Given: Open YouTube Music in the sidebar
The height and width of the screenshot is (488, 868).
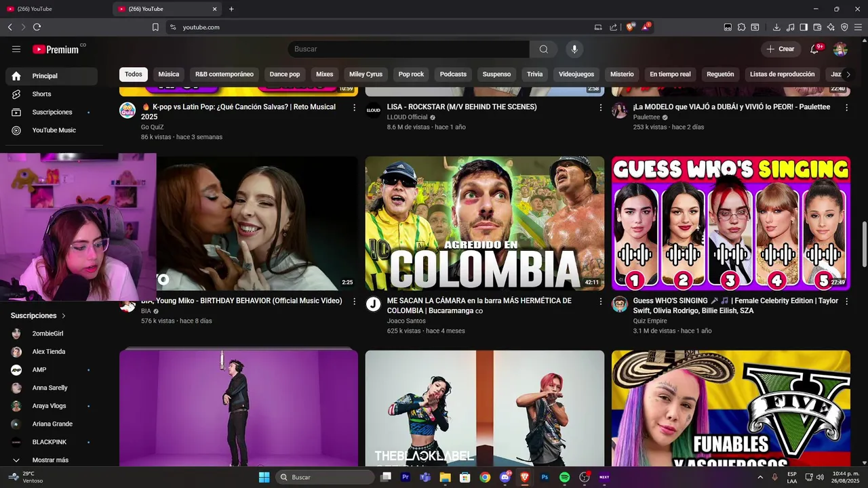Looking at the screenshot, I should (52, 130).
